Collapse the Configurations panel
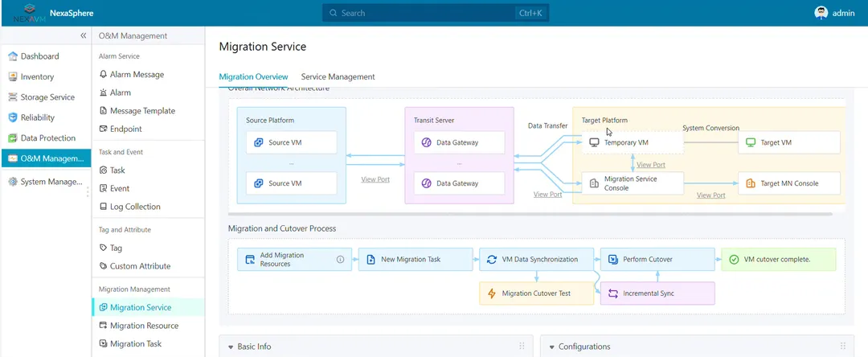Image resolution: width=868 pixels, height=357 pixels. click(x=552, y=347)
